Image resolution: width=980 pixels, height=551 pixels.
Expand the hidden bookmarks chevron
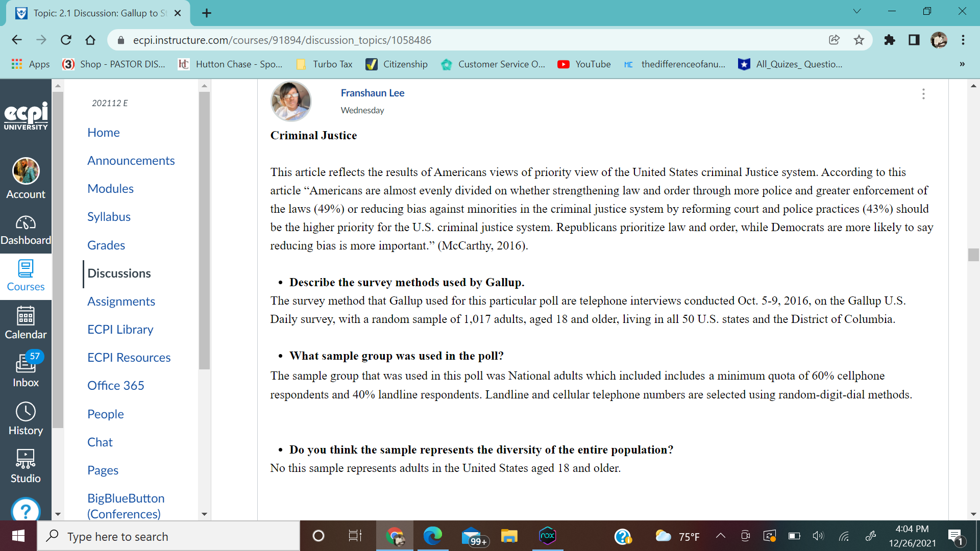click(962, 64)
